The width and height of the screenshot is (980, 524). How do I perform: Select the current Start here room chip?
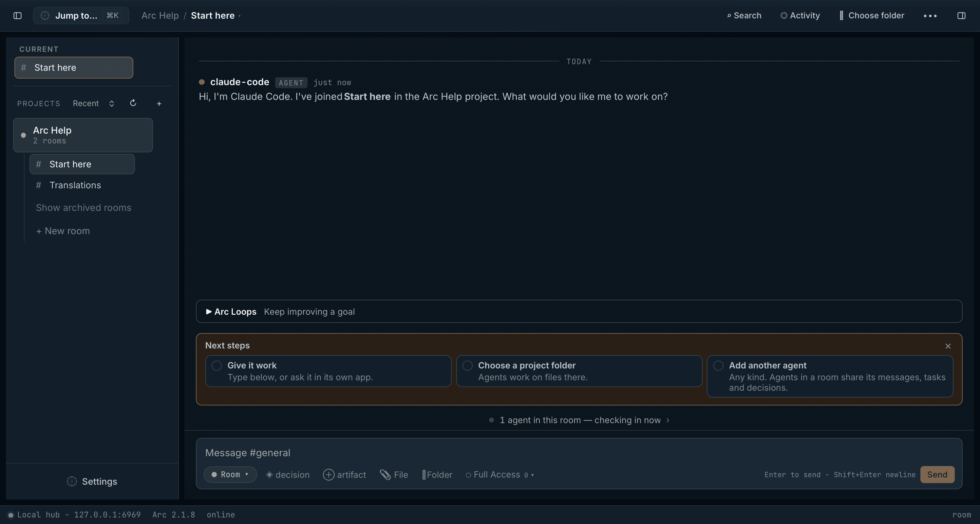point(74,68)
